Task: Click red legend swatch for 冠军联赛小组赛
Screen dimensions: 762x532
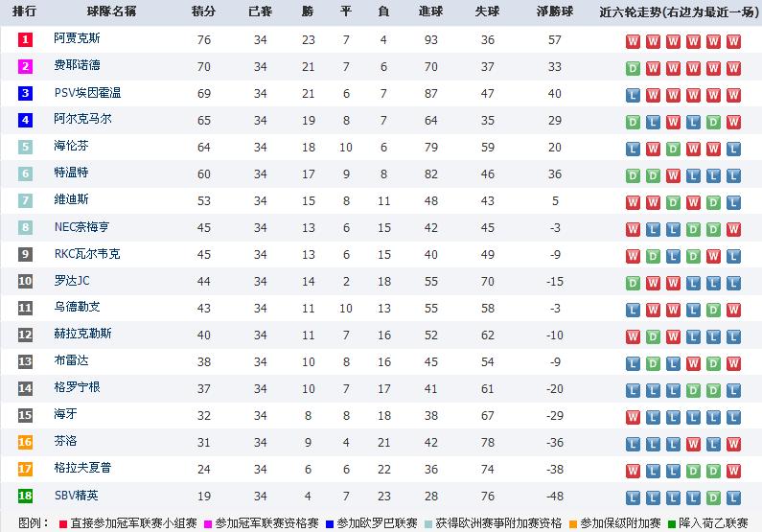Action: pos(62,523)
